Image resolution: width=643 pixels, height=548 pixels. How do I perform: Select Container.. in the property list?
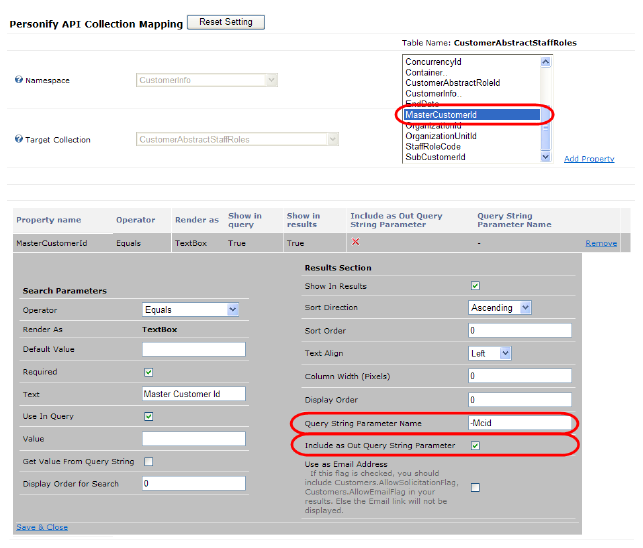426,73
